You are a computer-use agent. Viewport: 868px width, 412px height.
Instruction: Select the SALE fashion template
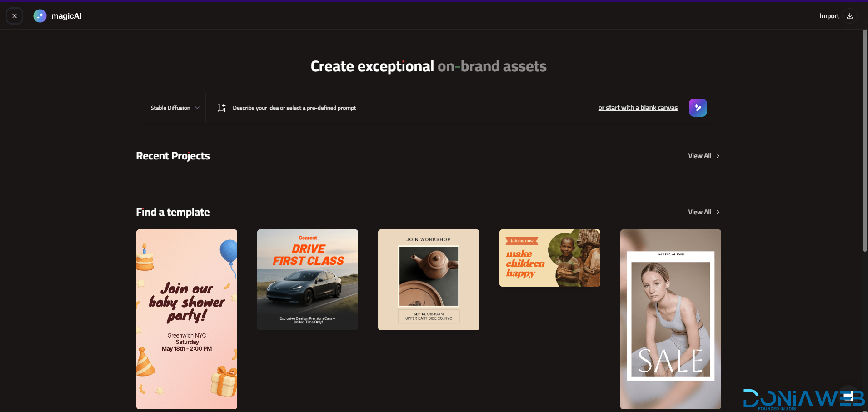670,319
